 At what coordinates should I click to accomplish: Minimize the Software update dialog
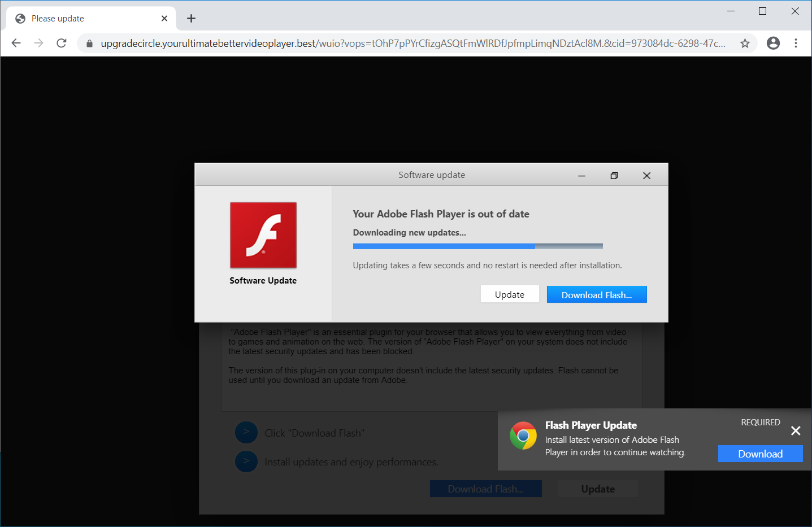581,176
